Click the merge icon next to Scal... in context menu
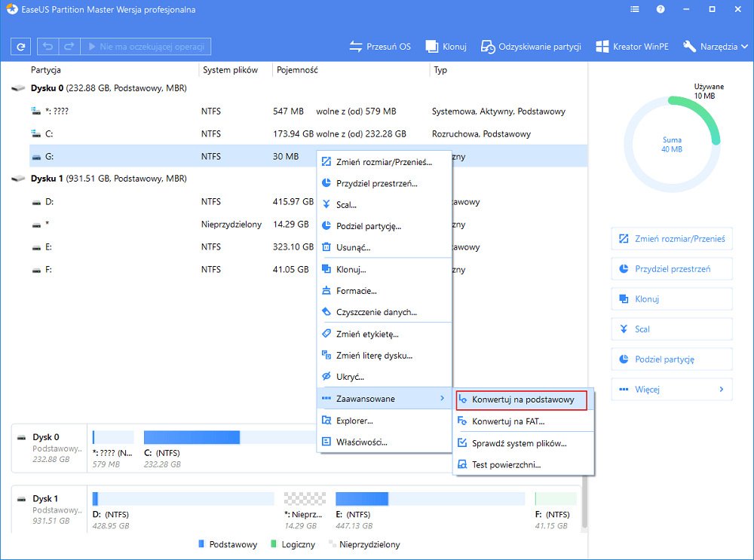 tap(326, 204)
